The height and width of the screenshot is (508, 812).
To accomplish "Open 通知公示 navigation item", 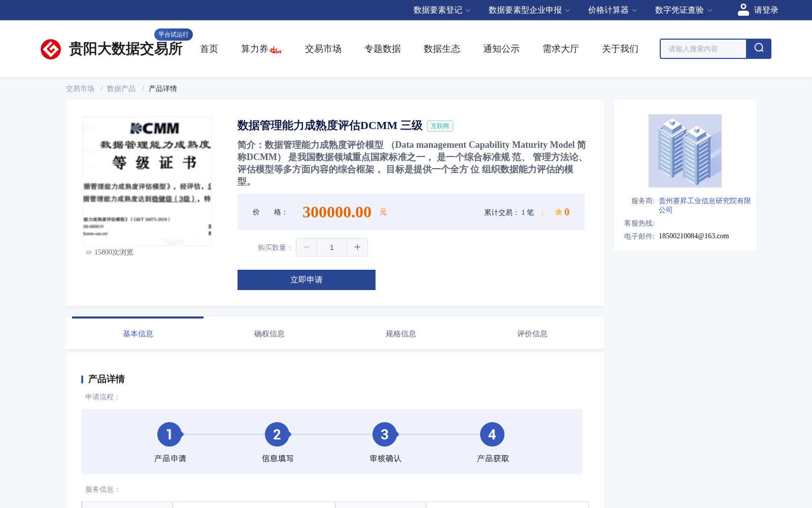I will tap(501, 49).
